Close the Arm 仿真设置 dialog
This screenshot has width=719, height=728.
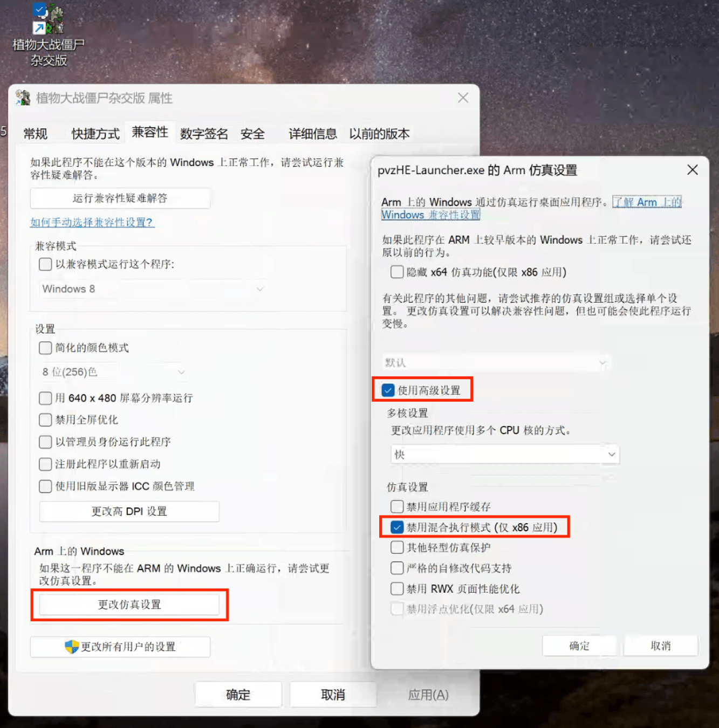coord(693,170)
